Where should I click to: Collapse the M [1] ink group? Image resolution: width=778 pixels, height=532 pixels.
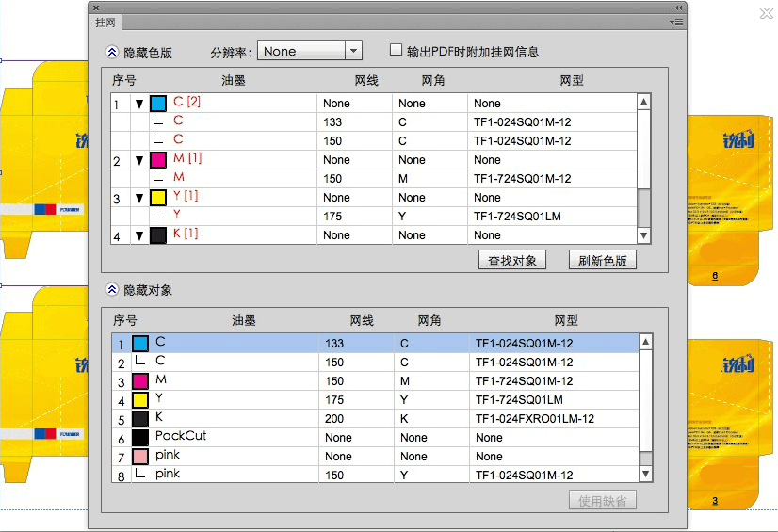(139, 160)
